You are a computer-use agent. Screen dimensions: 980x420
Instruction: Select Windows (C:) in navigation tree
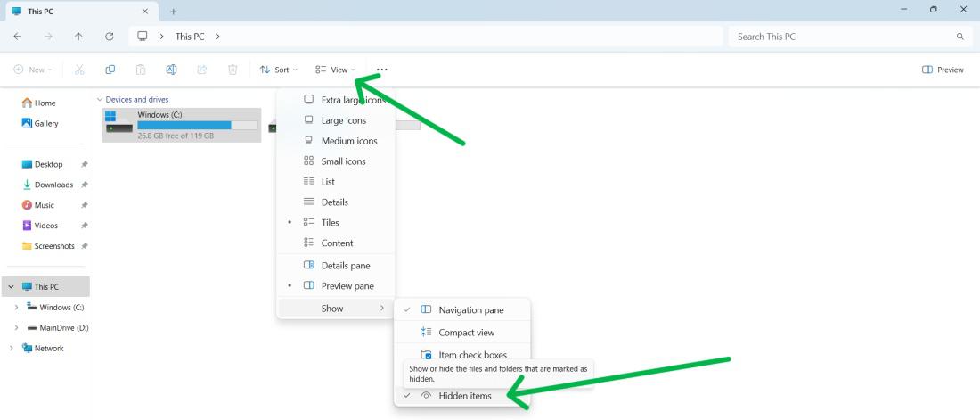[x=55, y=308]
